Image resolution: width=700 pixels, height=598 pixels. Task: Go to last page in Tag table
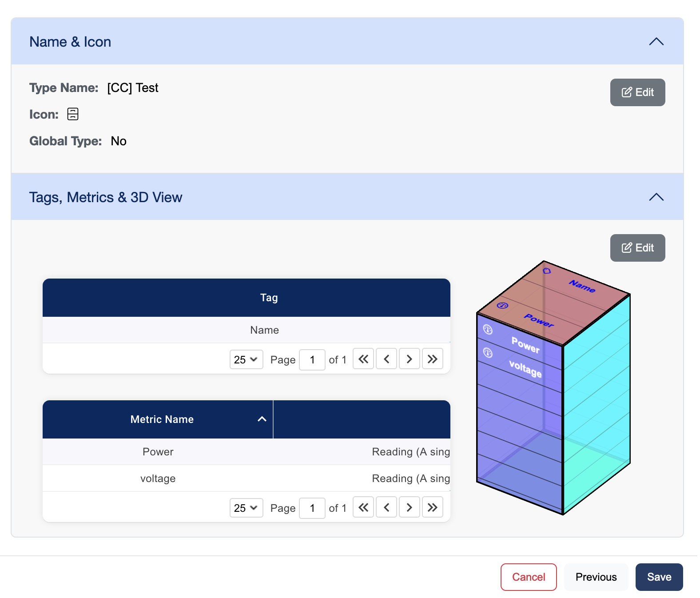(x=432, y=359)
